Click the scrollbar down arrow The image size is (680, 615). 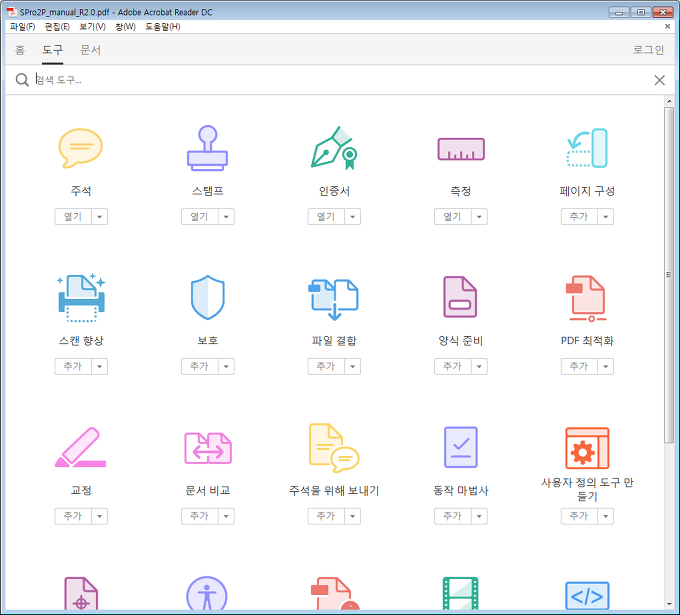point(669,604)
